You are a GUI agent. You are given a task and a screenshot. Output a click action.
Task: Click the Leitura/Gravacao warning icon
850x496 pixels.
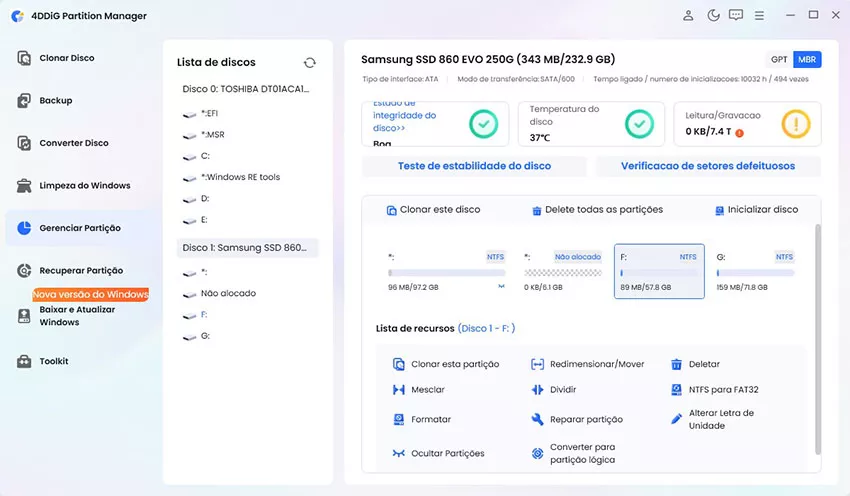coord(796,124)
